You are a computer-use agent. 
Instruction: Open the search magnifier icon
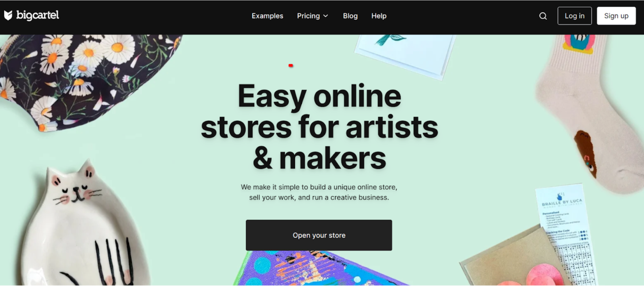tap(543, 16)
